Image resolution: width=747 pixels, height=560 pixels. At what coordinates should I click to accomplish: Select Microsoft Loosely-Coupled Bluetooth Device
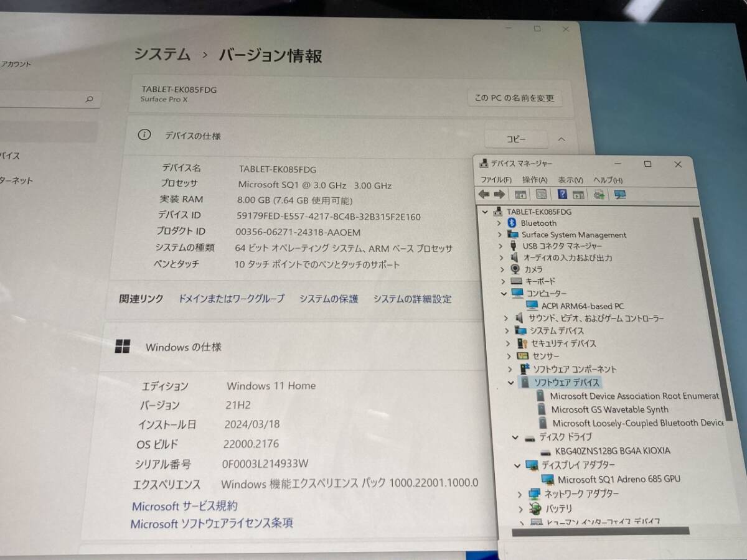click(638, 423)
